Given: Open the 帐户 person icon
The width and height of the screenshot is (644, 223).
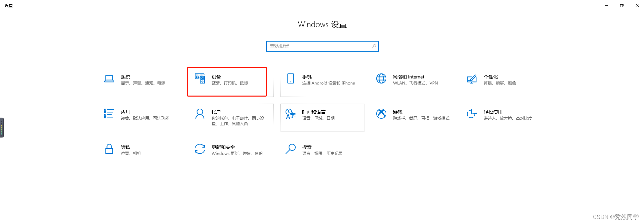Looking at the screenshot, I should (x=200, y=114).
